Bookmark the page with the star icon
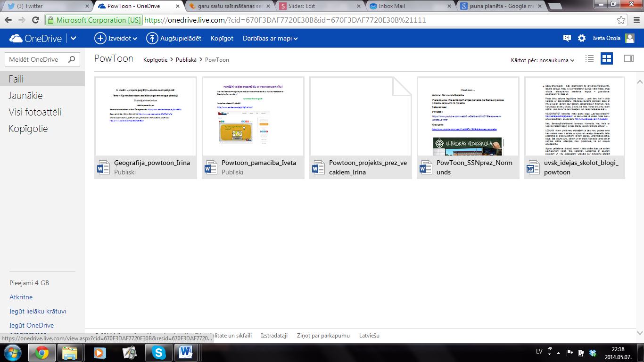Viewport: 644px width, 362px height. click(621, 20)
